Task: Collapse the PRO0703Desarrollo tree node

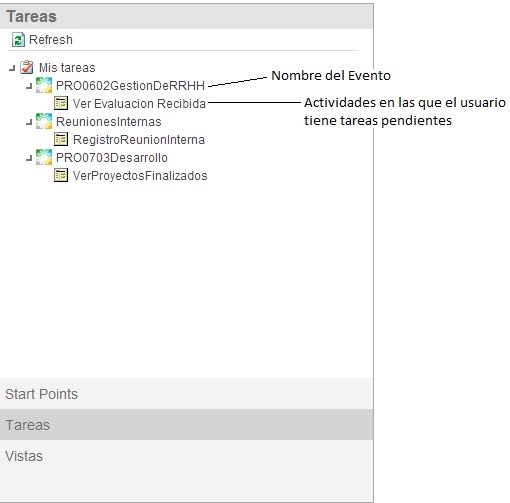Action: pyautogui.click(x=29, y=159)
